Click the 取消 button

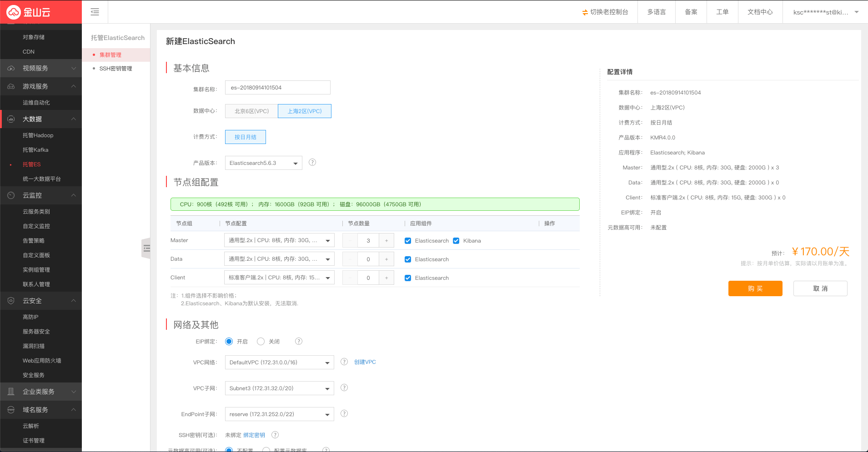pyautogui.click(x=820, y=288)
